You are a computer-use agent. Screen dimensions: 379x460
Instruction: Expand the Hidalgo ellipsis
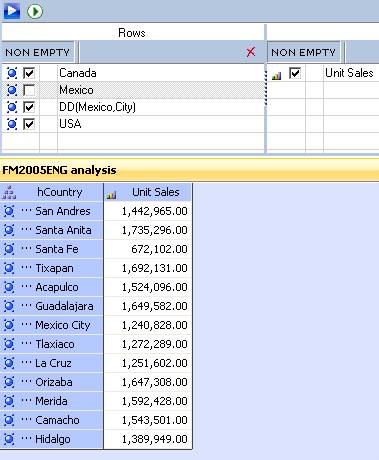click(26, 439)
